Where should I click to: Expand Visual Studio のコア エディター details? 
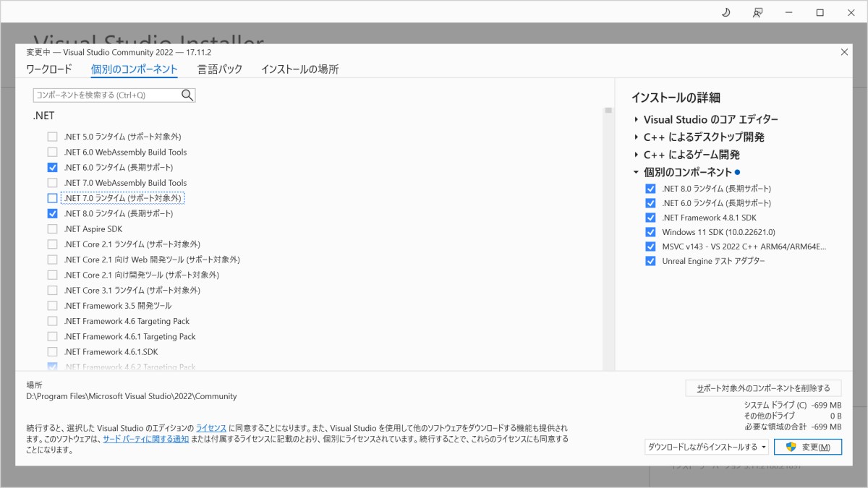coord(636,119)
